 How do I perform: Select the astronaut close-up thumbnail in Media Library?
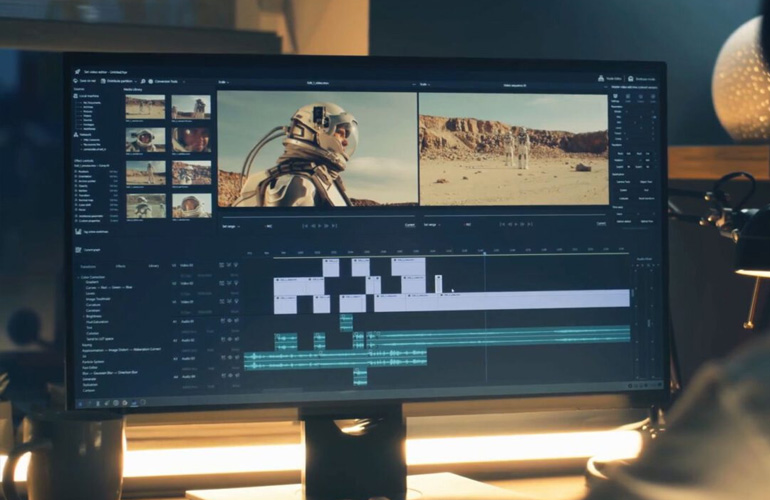pos(145,139)
